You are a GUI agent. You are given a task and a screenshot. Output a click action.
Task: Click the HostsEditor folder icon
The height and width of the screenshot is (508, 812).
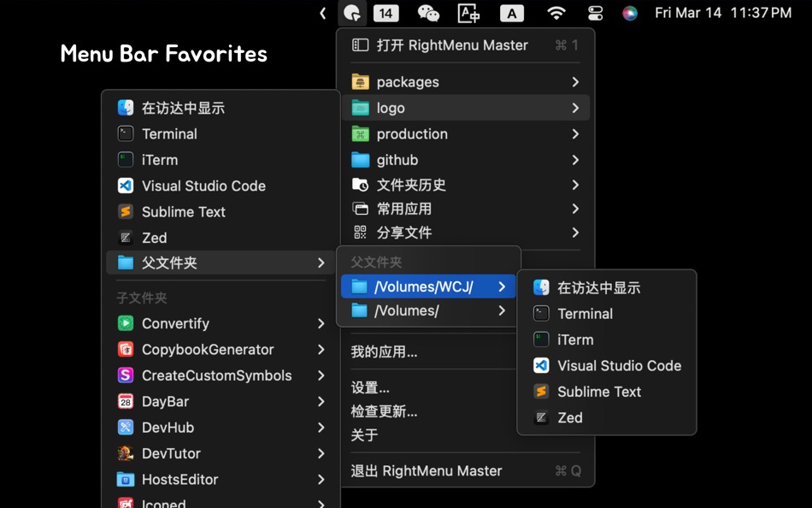126,479
